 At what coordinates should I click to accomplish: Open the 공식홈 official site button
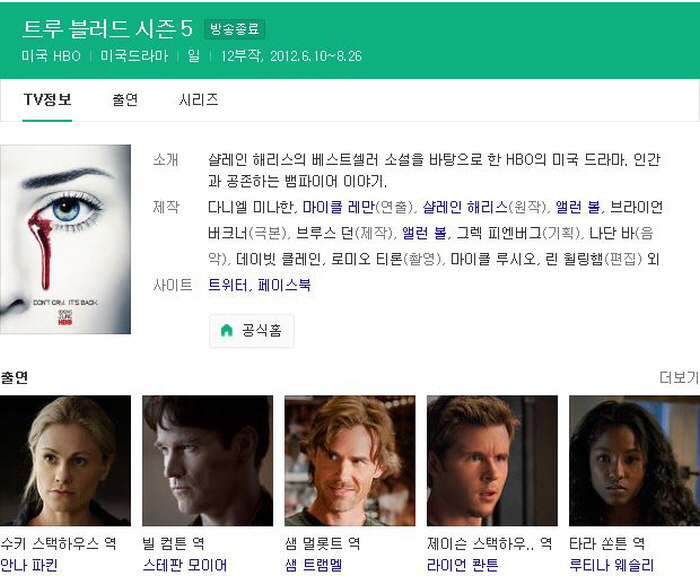click(x=251, y=330)
